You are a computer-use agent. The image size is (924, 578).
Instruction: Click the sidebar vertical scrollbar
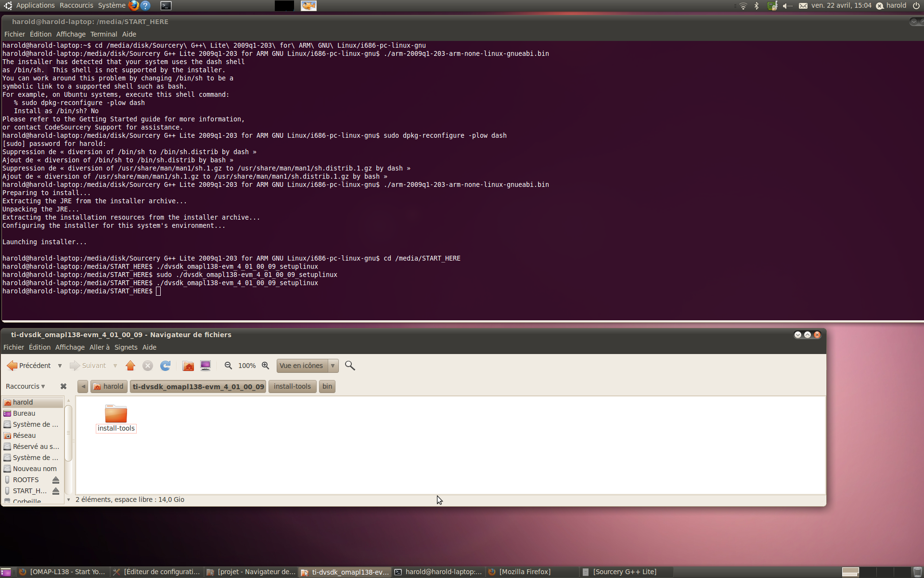coord(68,433)
